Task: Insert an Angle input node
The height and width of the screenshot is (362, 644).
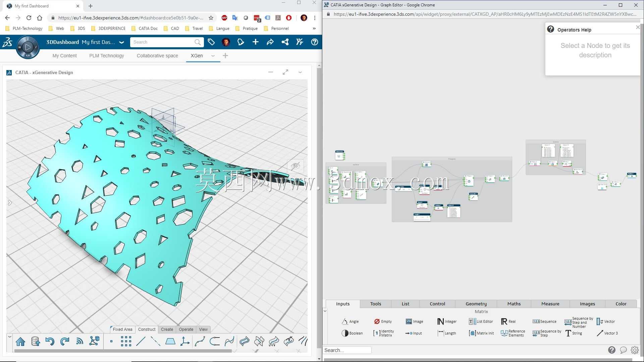Action: (350, 321)
